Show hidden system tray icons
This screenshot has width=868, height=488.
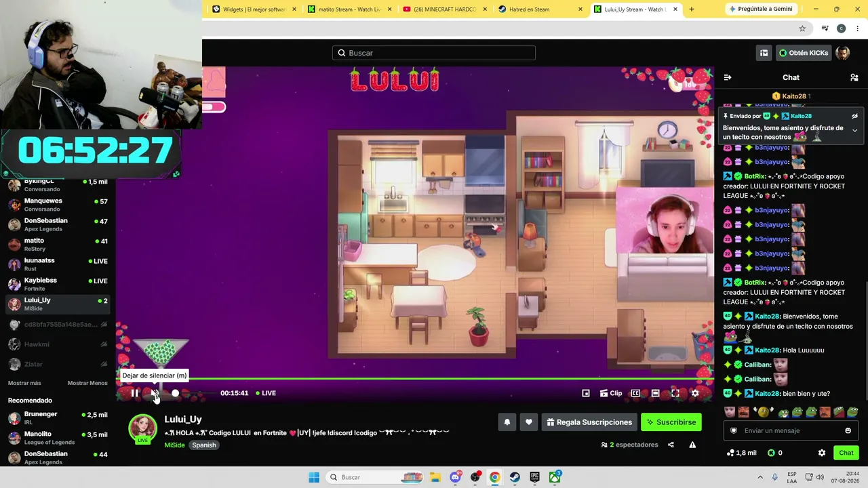pyautogui.click(x=760, y=477)
